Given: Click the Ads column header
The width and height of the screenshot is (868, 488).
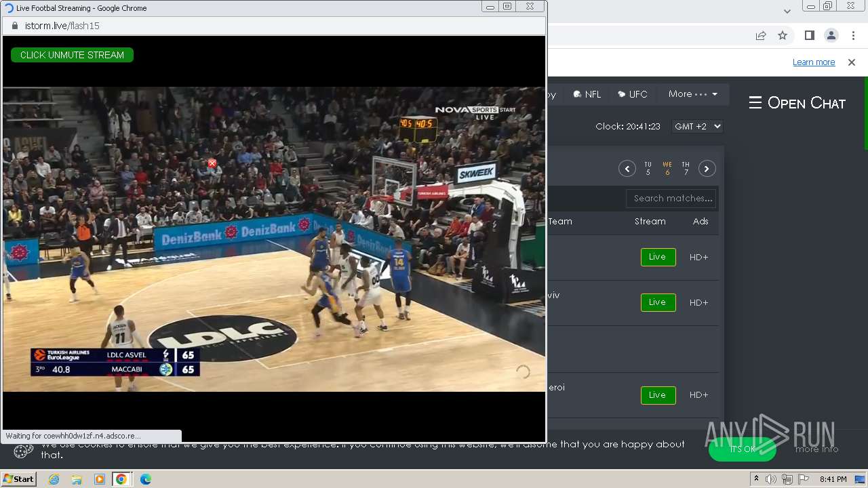Looking at the screenshot, I should coord(701,222).
